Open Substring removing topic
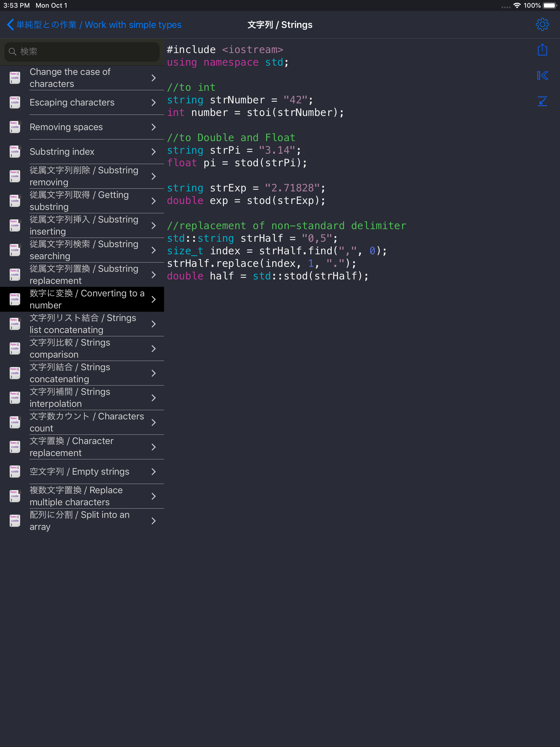The width and height of the screenshot is (560, 747). click(x=84, y=176)
